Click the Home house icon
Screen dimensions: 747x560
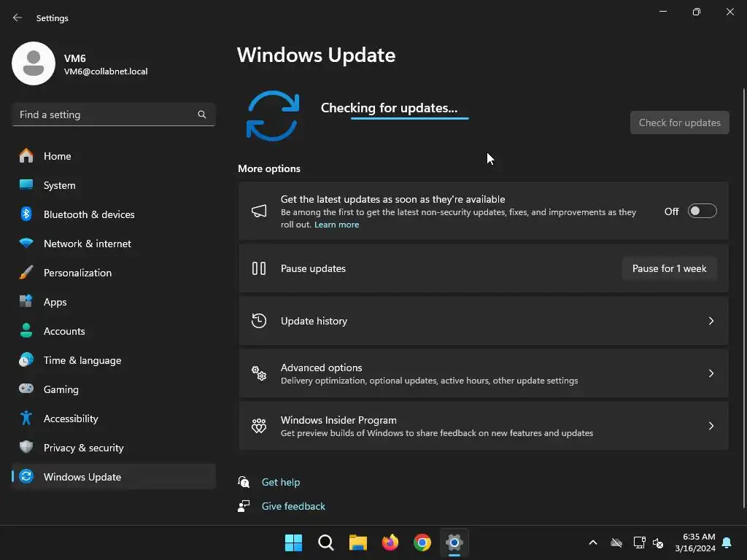pos(26,156)
